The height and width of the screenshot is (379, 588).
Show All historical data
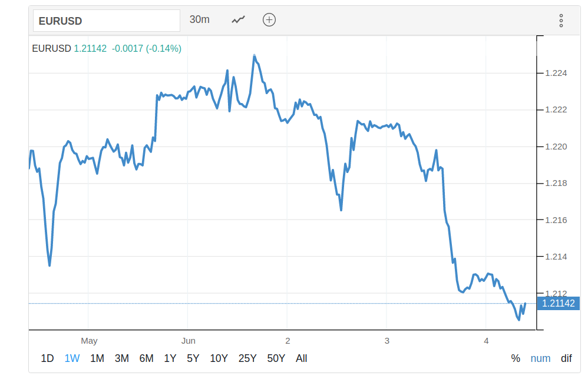[x=301, y=358]
